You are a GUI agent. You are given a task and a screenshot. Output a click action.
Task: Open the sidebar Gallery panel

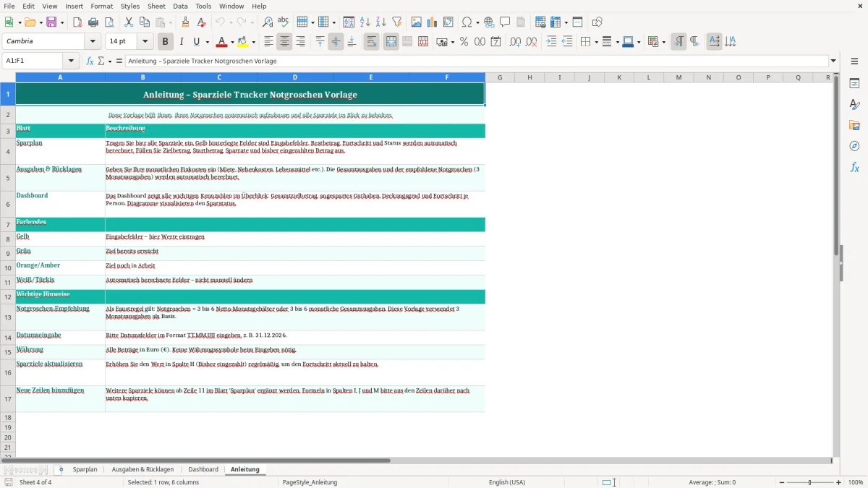854,126
